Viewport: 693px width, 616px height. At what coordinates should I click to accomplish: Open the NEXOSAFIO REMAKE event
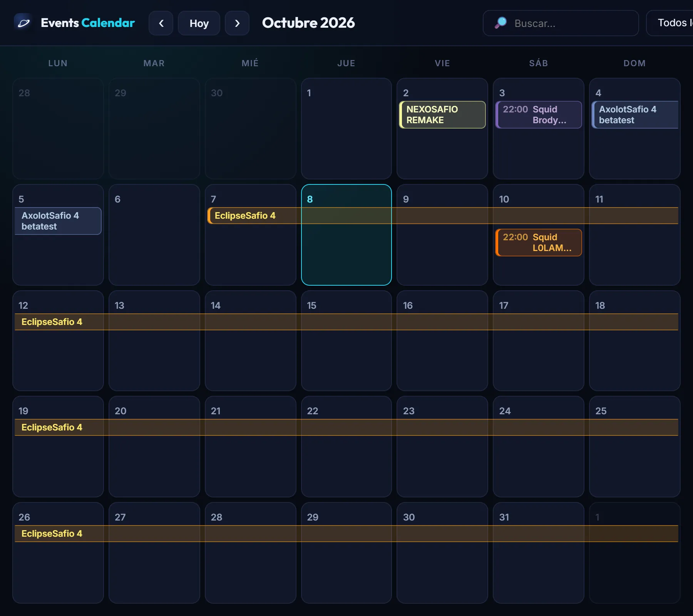tap(442, 115)
